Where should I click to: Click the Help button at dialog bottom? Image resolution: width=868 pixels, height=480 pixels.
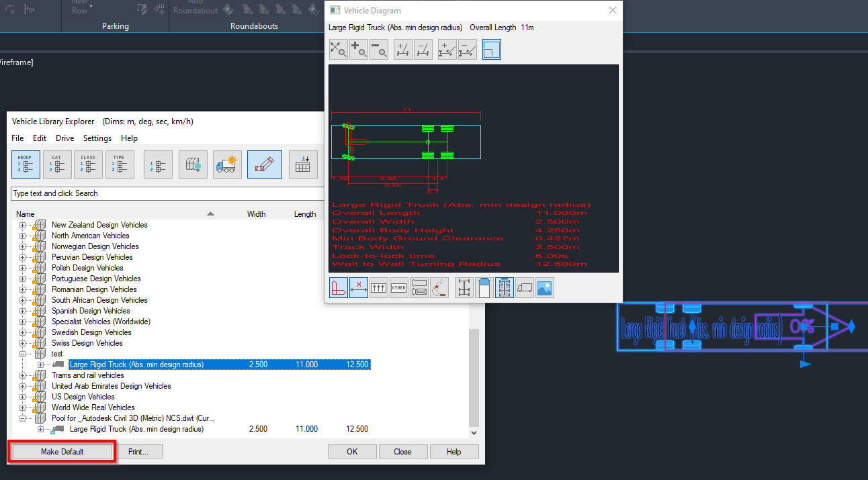coord(454,452)
